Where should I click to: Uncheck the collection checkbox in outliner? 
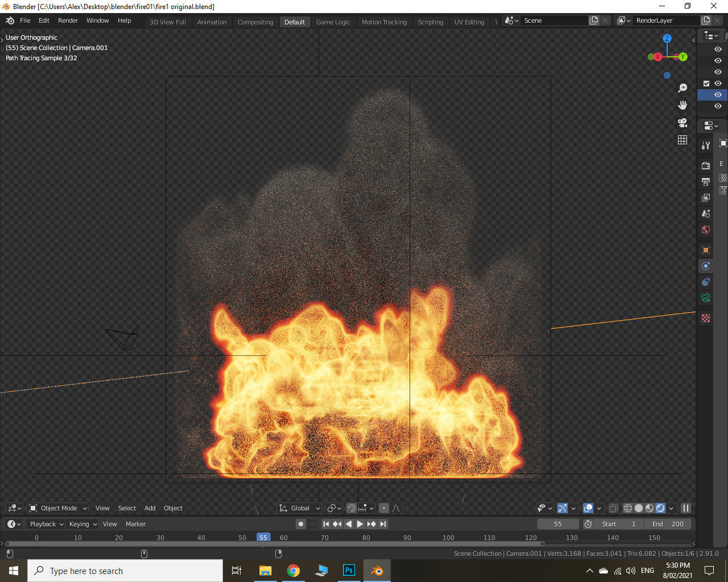(706, 83)
